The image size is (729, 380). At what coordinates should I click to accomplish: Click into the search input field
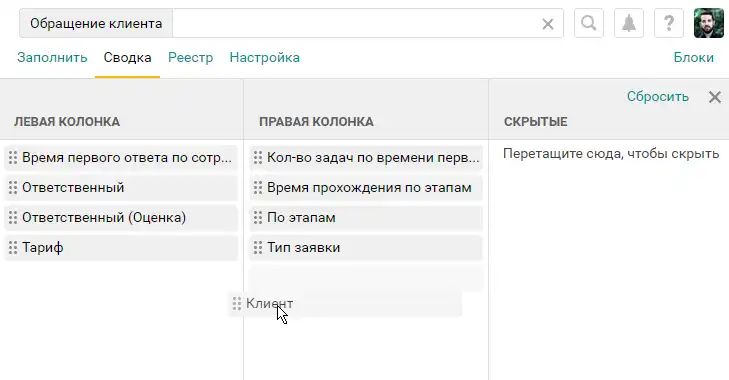pos(356,23)
